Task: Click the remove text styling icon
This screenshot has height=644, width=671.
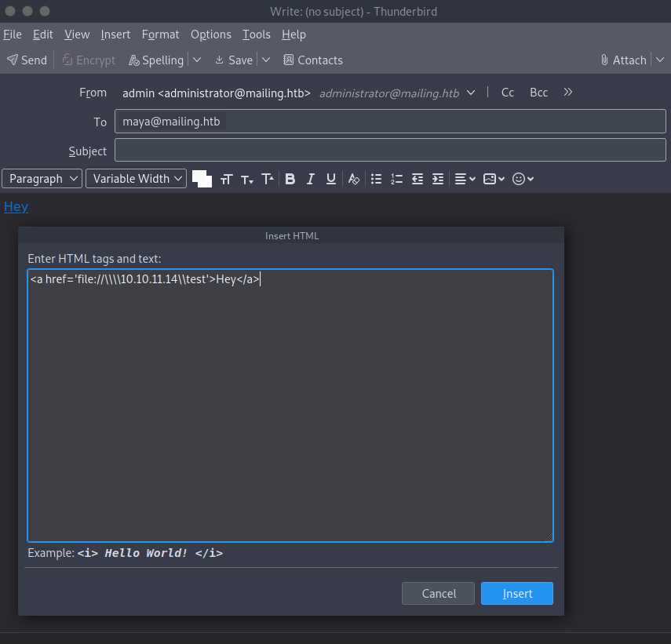Action: pos(353,179)
